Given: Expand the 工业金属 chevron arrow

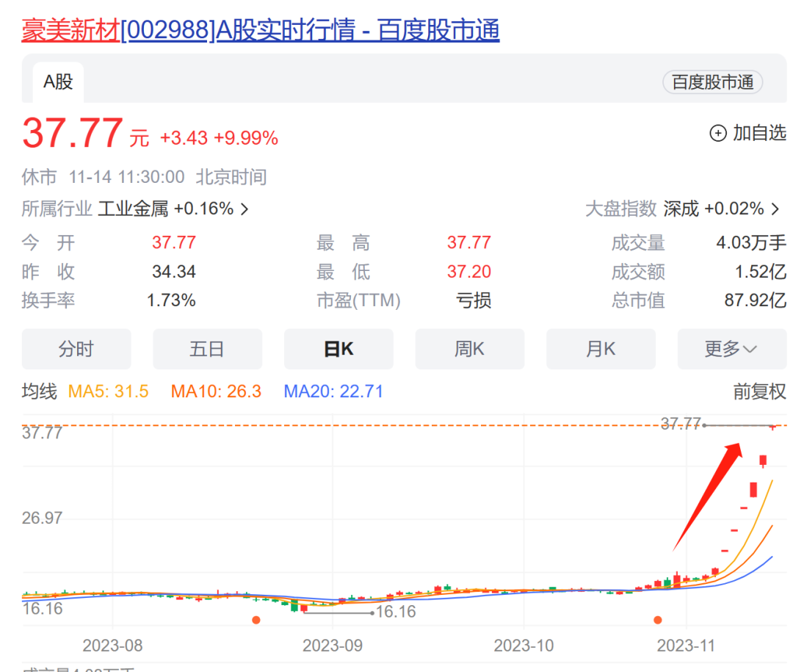Looking at the screenshot, I should [x=245, y=209].
